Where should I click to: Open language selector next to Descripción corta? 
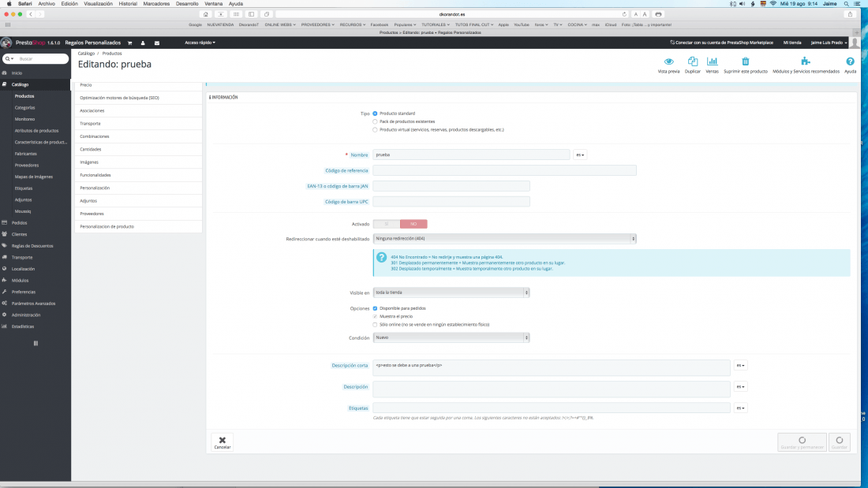point(740,365)
